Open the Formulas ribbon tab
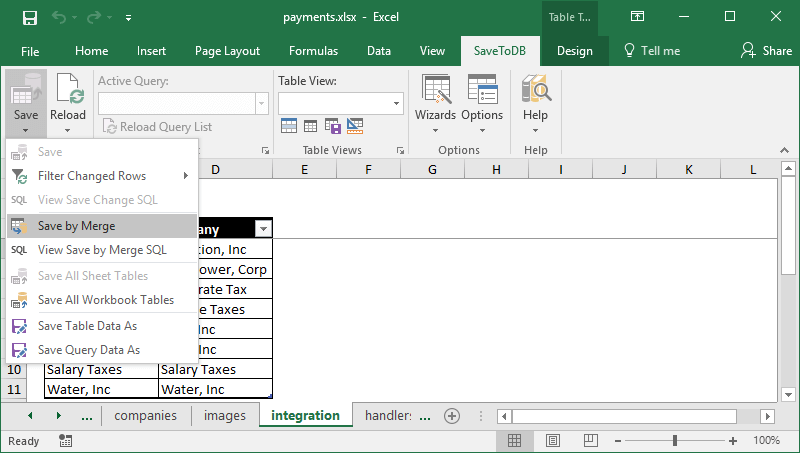The image size is (800, 453). tap(313, 51)
